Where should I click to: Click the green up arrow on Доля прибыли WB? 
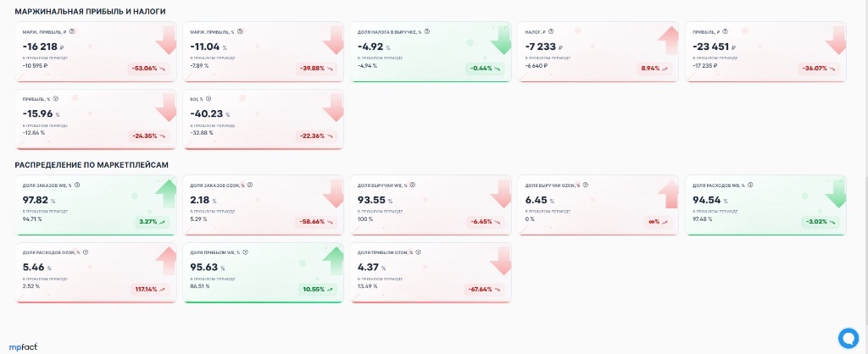click(333, 261)
